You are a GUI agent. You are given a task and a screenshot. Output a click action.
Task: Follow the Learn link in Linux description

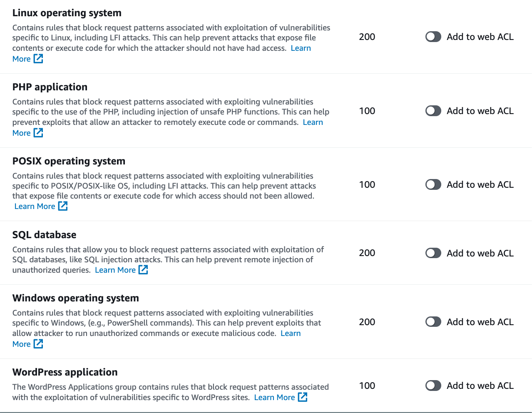301,48
